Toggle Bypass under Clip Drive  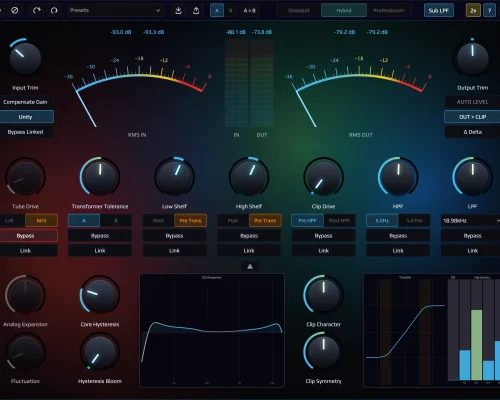coord(323,236)
